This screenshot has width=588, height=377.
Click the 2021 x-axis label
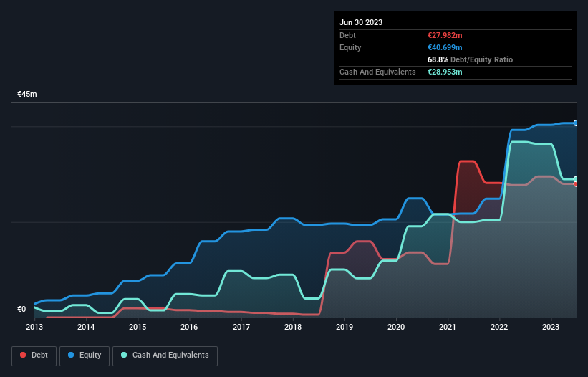pyautogui.click(x=448, y=327)
